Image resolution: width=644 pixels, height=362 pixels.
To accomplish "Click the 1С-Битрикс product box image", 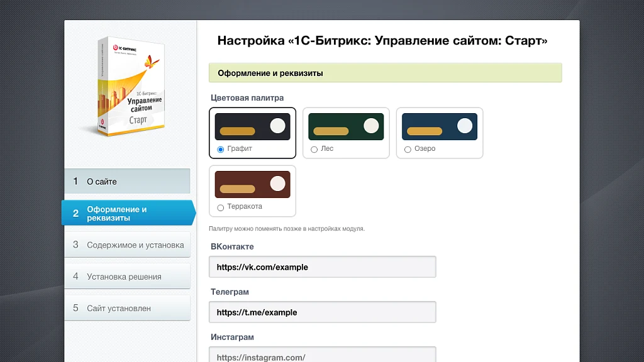I will (131, 86).
